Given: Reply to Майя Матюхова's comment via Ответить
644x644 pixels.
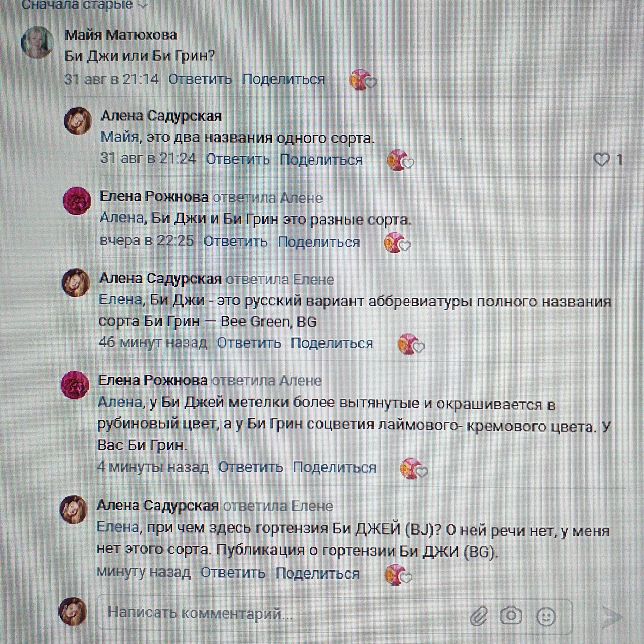Looking at the screenshot, I should 200,79.
